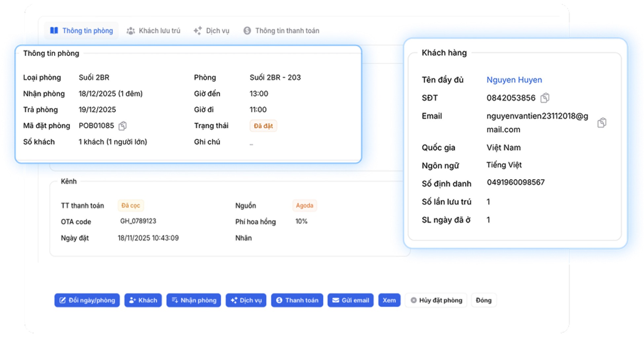This screenshot has height=338, width=644.
Task: Copy the customer email address
Action: click(x=602, y=123)
